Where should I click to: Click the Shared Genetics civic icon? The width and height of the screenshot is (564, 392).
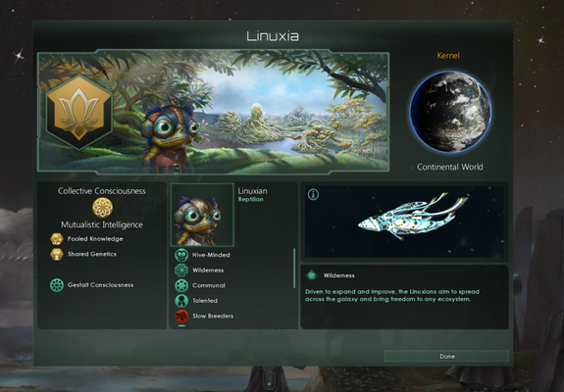pos(57,254)
